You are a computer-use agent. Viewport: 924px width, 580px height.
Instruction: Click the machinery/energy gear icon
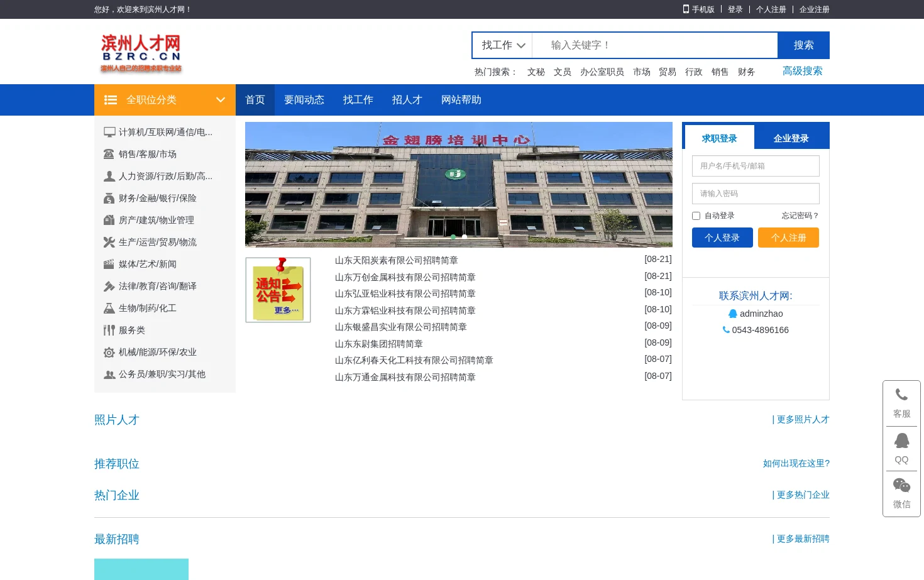tap(109, 353)
